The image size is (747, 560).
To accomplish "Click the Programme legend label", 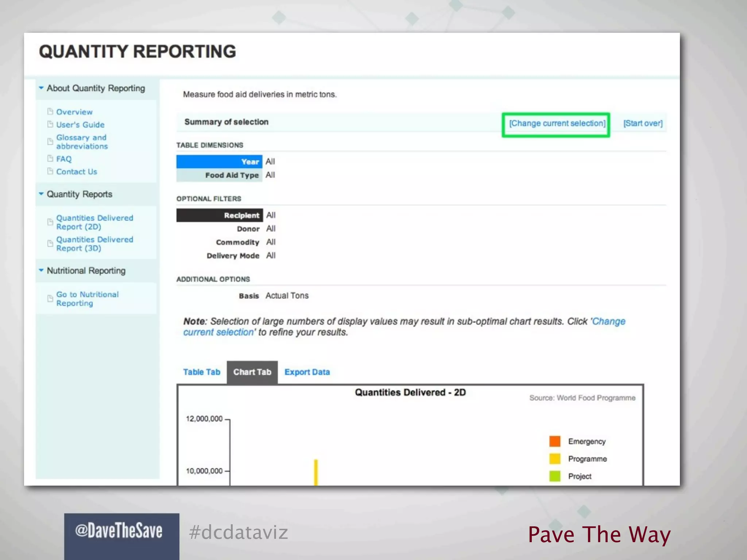I will coord(587,459).
